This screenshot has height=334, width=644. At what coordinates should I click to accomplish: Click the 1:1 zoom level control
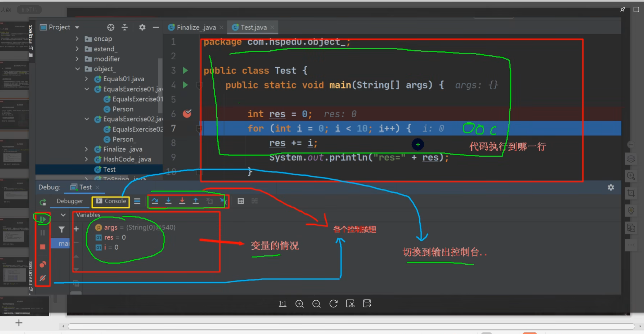[283, 303]
